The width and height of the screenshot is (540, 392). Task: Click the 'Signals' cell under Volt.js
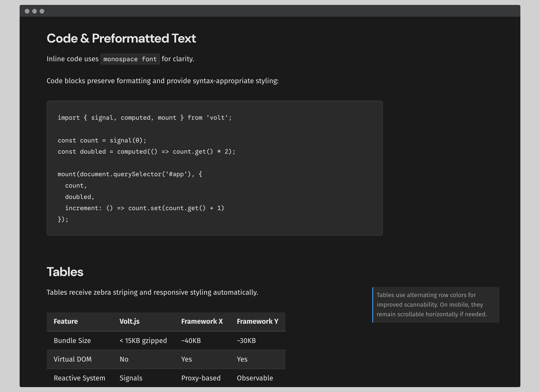[131, 378]
